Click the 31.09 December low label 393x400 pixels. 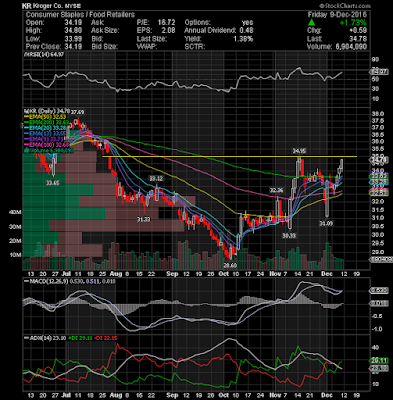[326, 223]
